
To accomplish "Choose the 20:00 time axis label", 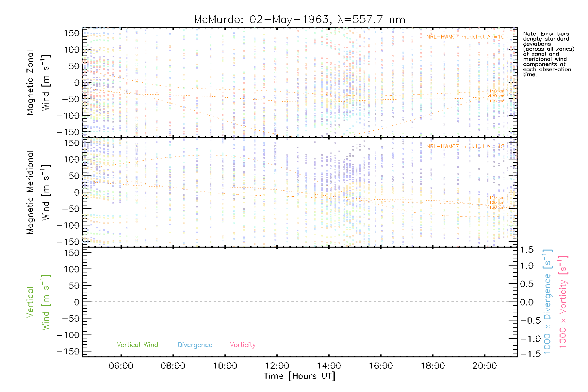I will pos(484,366).
